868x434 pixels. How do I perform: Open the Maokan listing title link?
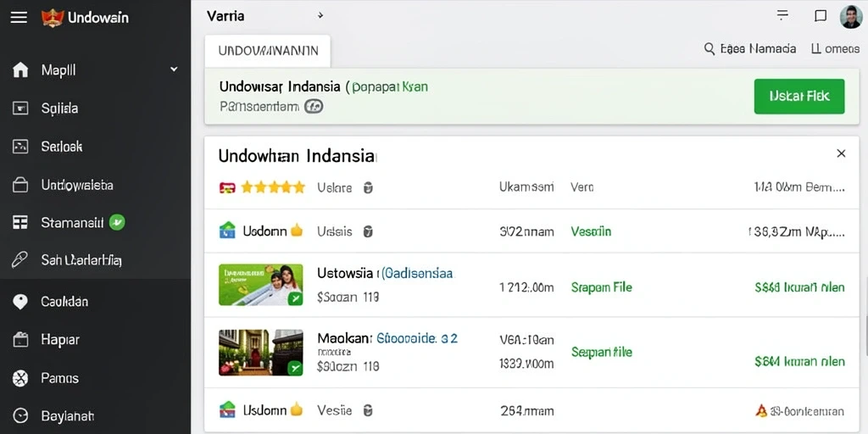coord(387,337)
